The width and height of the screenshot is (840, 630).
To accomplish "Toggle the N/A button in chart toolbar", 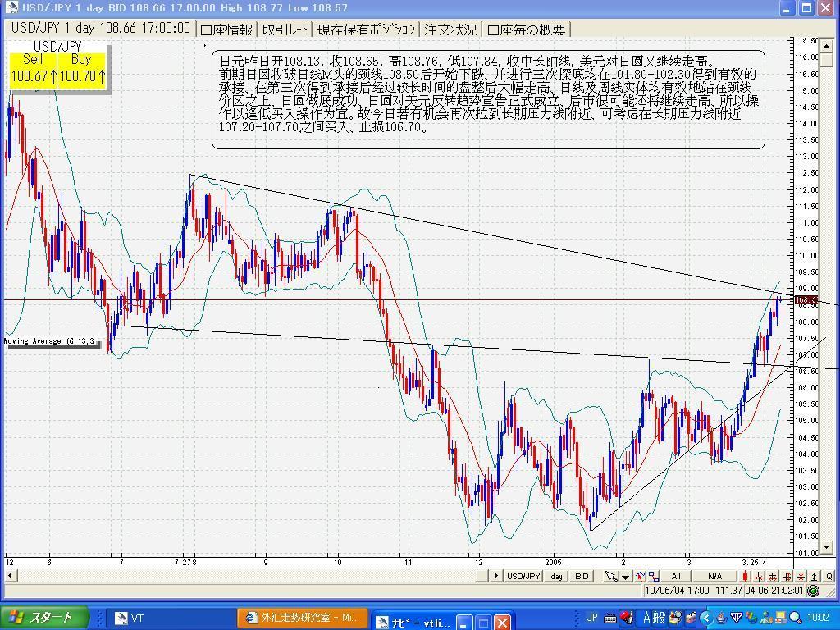I will [x=714, y=576].
